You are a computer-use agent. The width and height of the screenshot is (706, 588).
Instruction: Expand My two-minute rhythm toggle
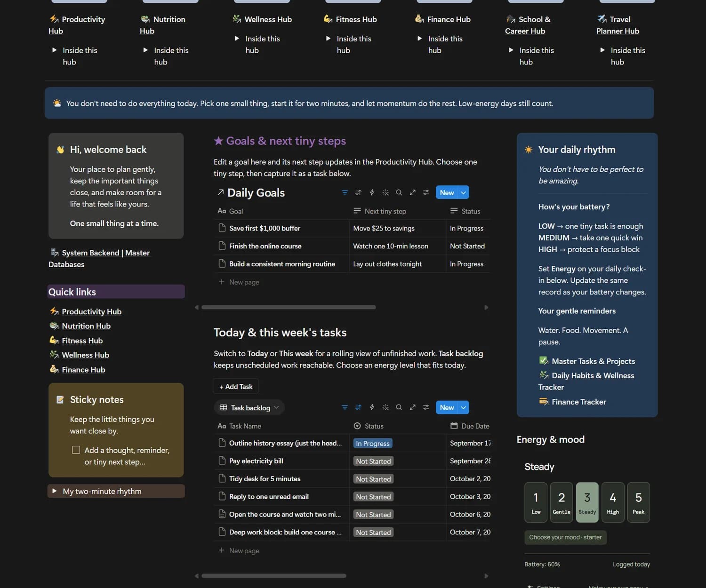click(x=55, y=491)
